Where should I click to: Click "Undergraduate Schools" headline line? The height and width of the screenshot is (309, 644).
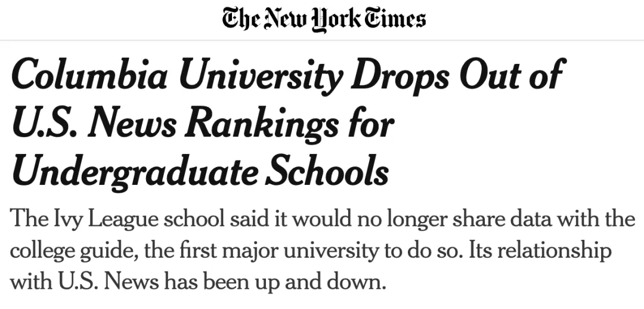[x=200, y=170]
